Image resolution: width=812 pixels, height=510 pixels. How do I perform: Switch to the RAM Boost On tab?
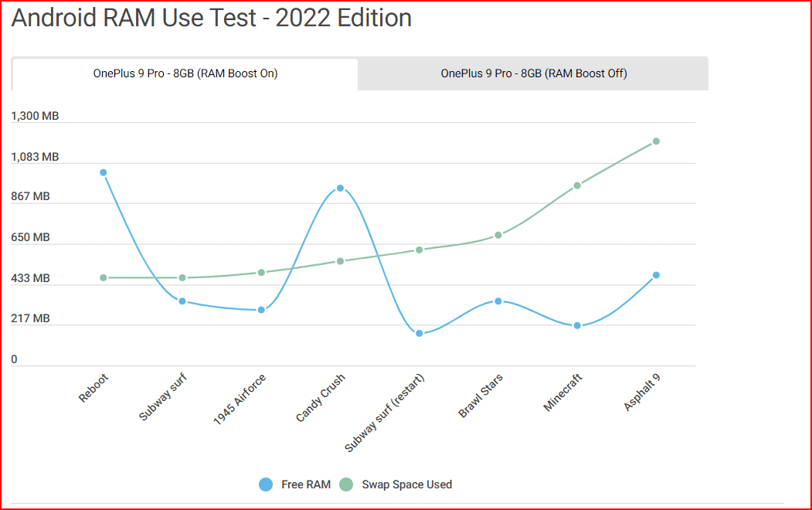(185, 74)
